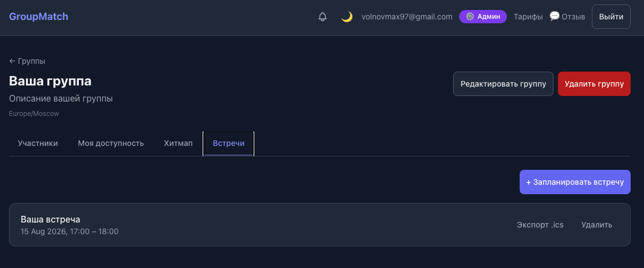Select the Встречи tab
The height and width of the screenshot is (268, 644).
(228, 143)
